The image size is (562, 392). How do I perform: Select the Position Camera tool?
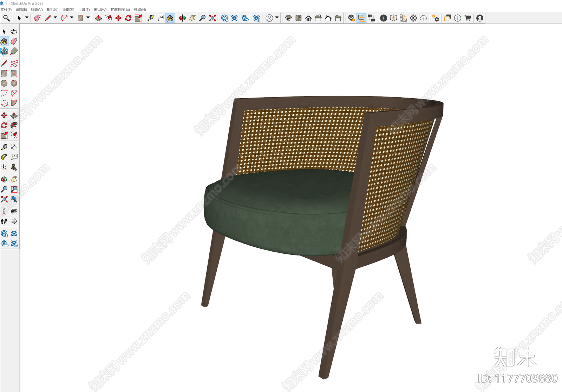[4, 211]
